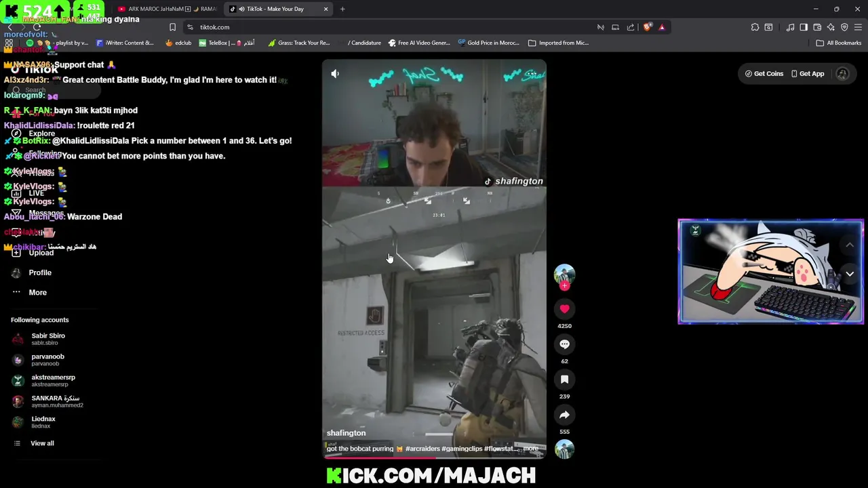Click the N-shaped icon in address bar
This screenshot has width=868, height=488.
(x=600, y=27)
